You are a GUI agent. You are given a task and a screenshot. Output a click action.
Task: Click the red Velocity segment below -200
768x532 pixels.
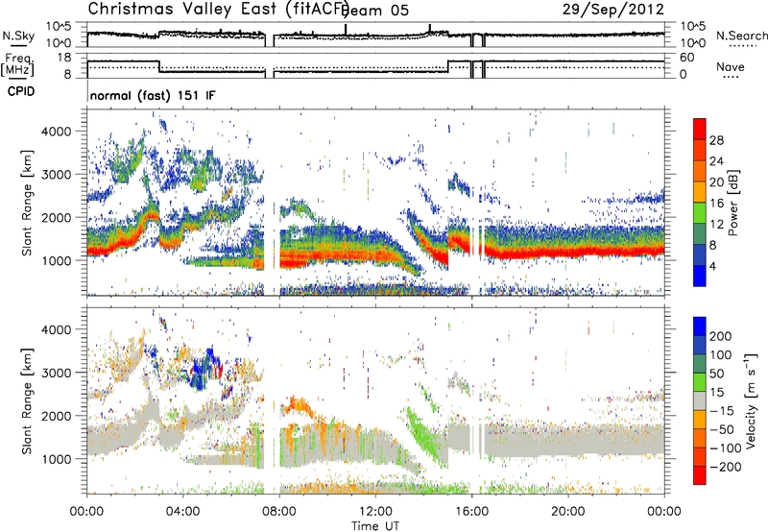click(700, 475)
